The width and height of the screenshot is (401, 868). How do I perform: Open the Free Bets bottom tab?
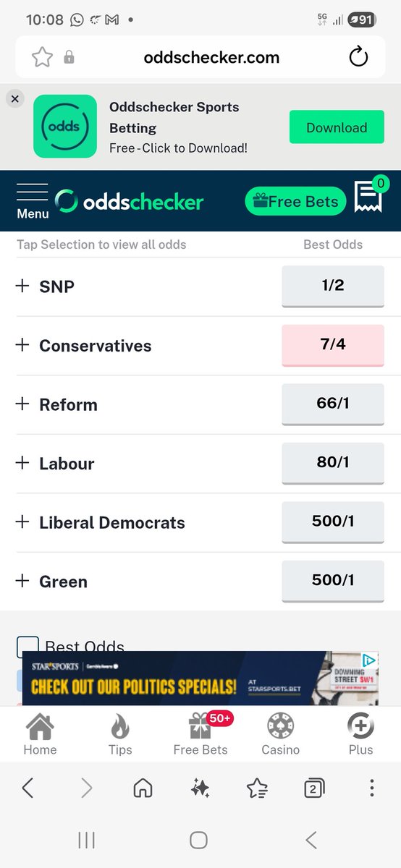[200, 735]
